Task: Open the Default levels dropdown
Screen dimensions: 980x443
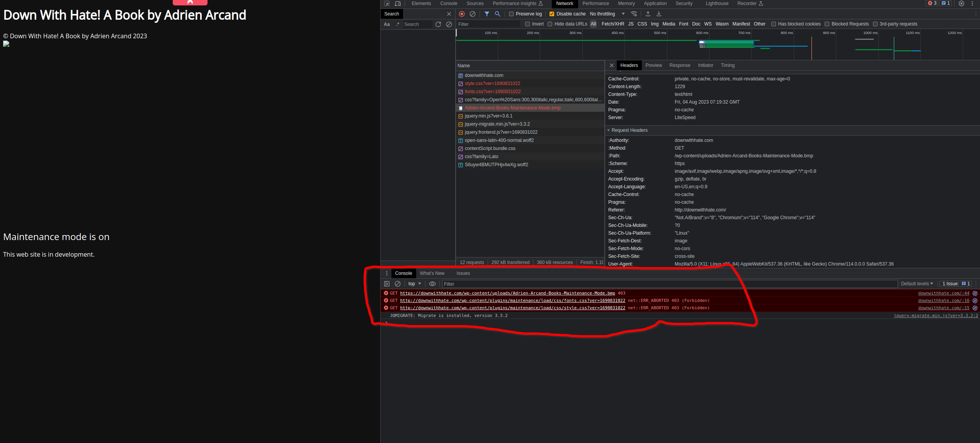Action: coord(917,284)
